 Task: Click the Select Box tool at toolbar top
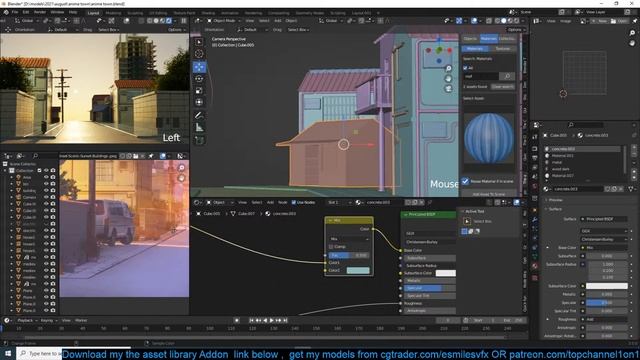click(199, 42)
